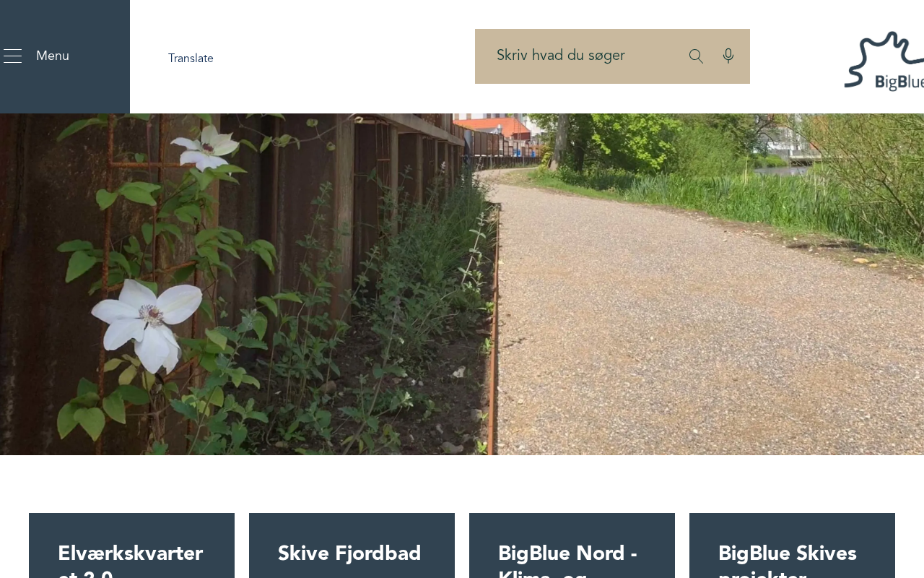Activate the microphone voice search icon
The height and width of the screenshot is (578, 924).
(x=728, y=56)
